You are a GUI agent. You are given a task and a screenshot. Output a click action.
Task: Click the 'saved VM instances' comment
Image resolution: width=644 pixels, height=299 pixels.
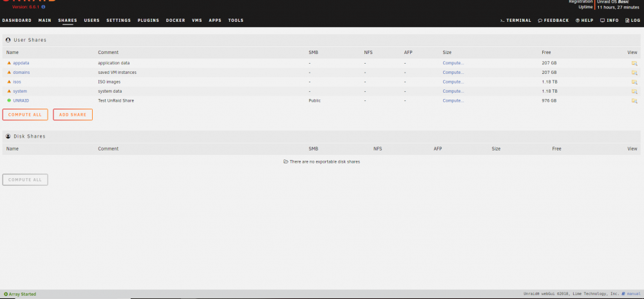click(117, 73)
